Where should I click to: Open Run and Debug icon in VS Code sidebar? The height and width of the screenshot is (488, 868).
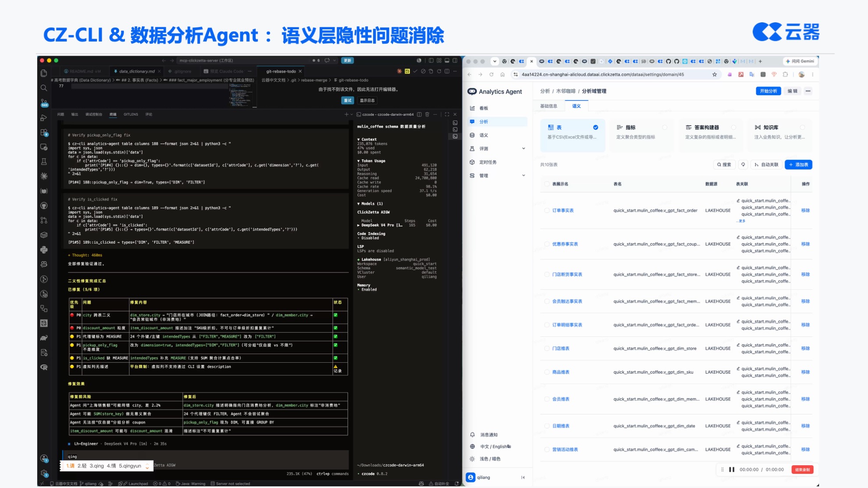click(44, 117)
